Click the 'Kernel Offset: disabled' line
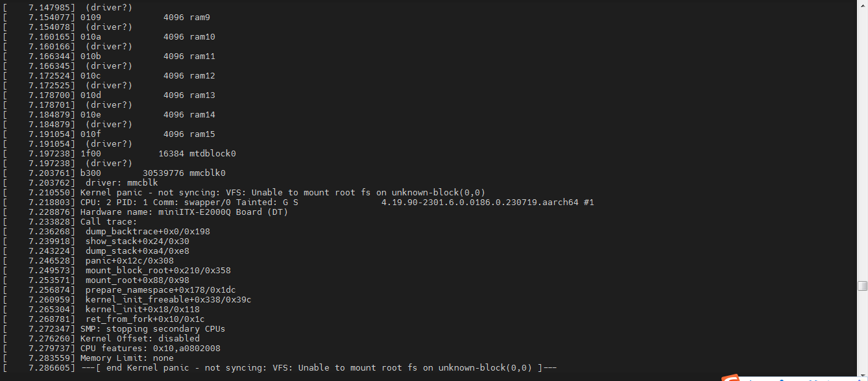868x381 pixels. 139,339
